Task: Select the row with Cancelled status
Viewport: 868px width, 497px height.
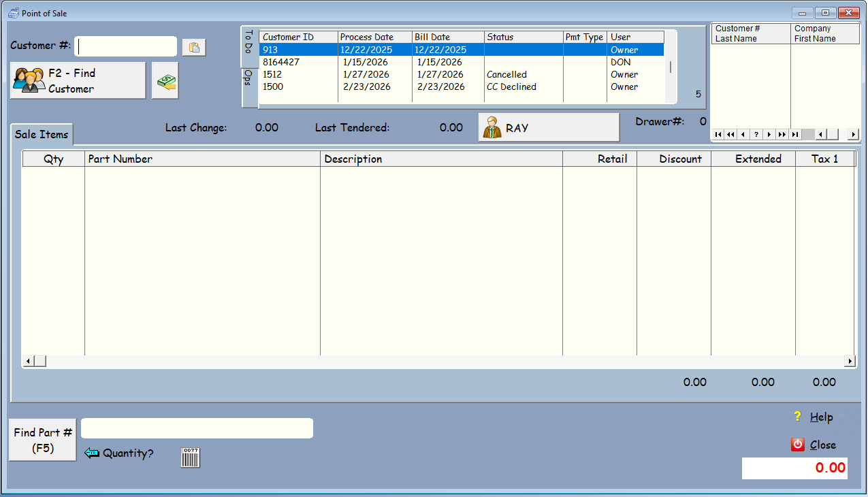Action: [x=462, y=74]
